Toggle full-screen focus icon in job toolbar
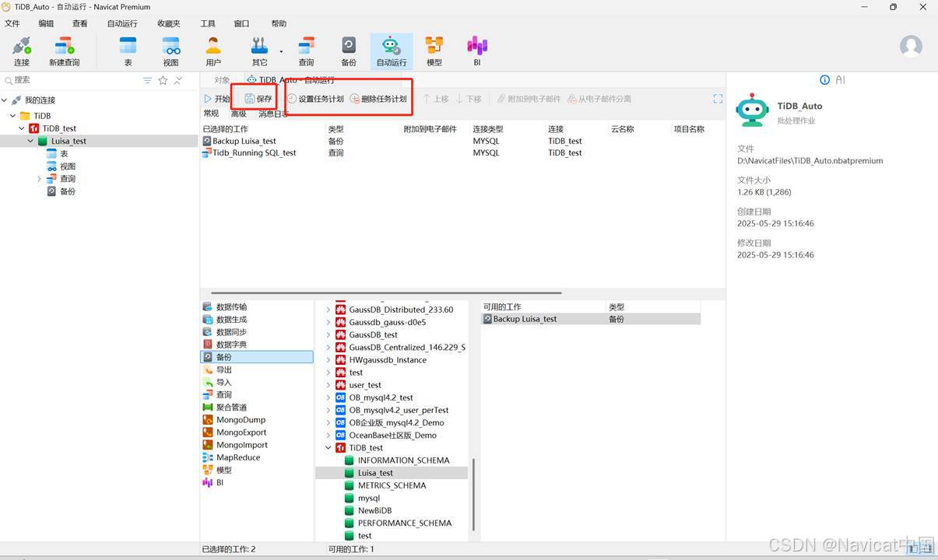The height and width of the screenshot is (560, 938). point(718,99)
